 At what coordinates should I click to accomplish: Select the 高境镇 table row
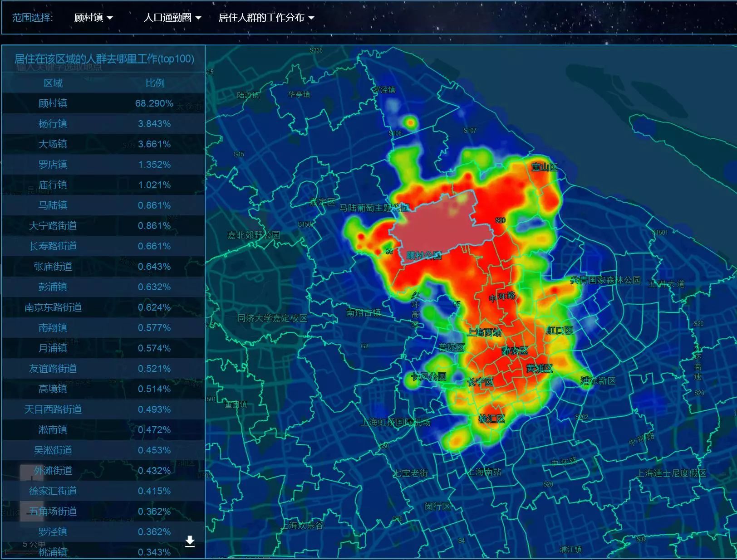coord(103,389)
